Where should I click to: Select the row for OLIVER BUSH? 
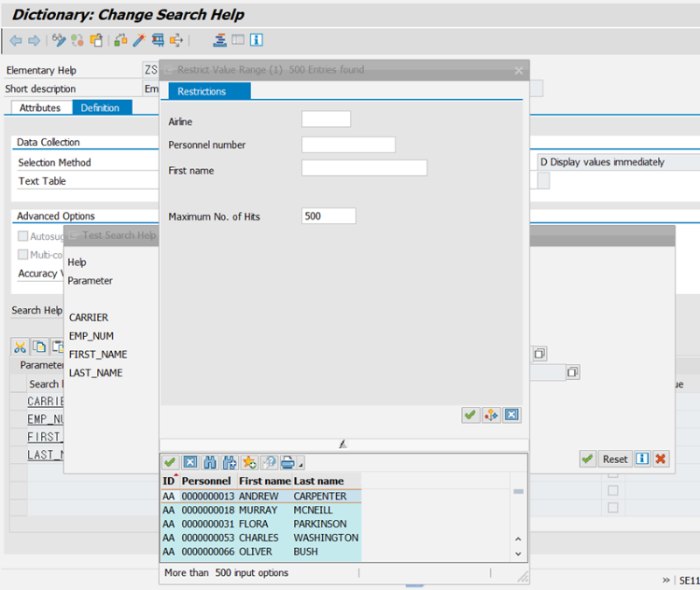tap(261, 551)
